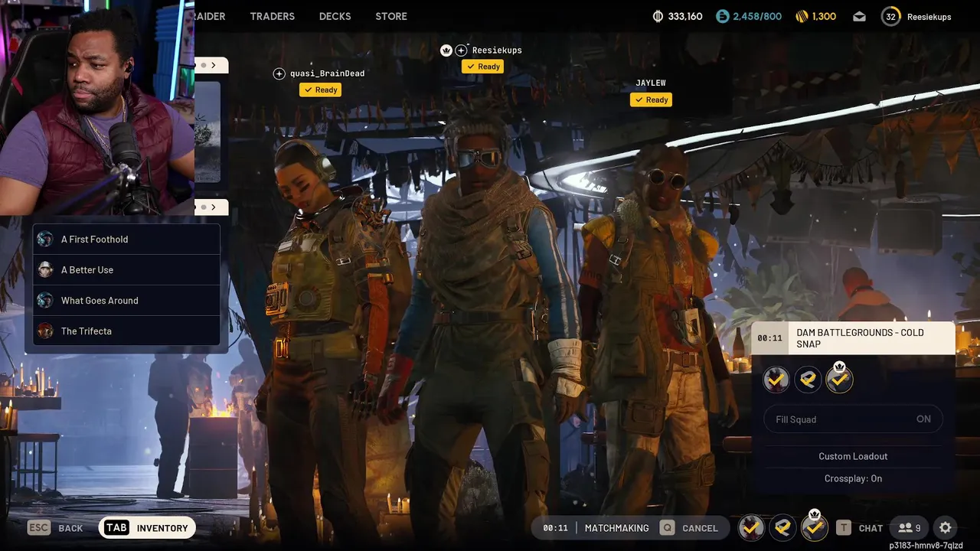
Task: Open the RAIDER tab
Action: tap(210, 16)
